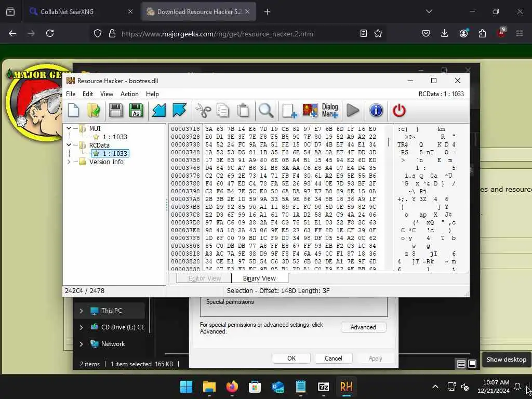Switch Explorer to large icons view
The height and width of the screenshot is (399, 532).
pos(472,364)
